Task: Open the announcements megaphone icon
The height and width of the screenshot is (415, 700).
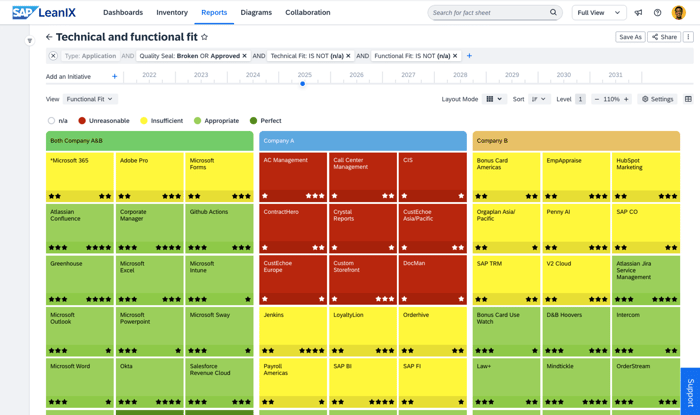Action: pos(638,12)
